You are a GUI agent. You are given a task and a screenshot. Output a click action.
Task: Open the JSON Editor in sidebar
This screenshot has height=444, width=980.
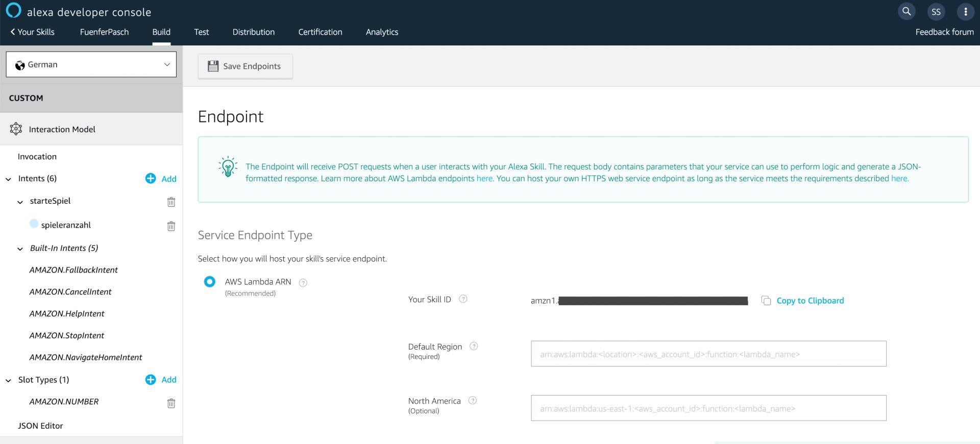(40, 426)
